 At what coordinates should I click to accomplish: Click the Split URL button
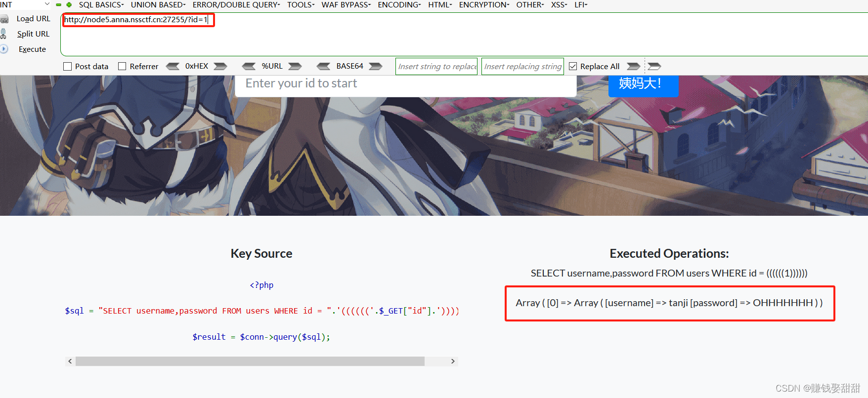[x=33, y=34]
